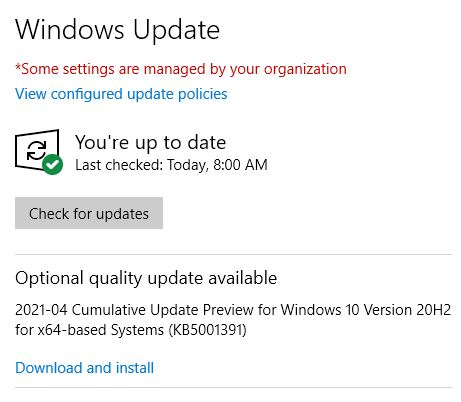
Task: Click the 2021-04 Cumulative Update Preview line
Action: [233, 310]
